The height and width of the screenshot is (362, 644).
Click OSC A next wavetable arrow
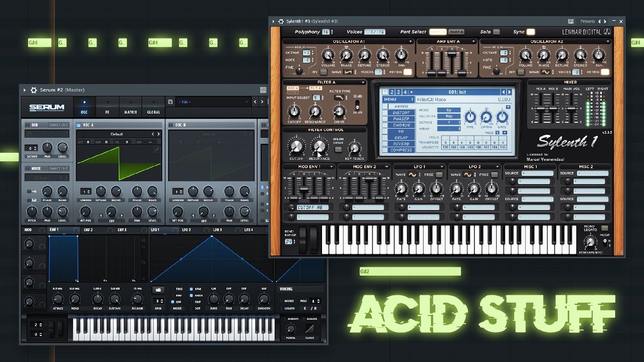pyautogui.click(x=158, y=134)
